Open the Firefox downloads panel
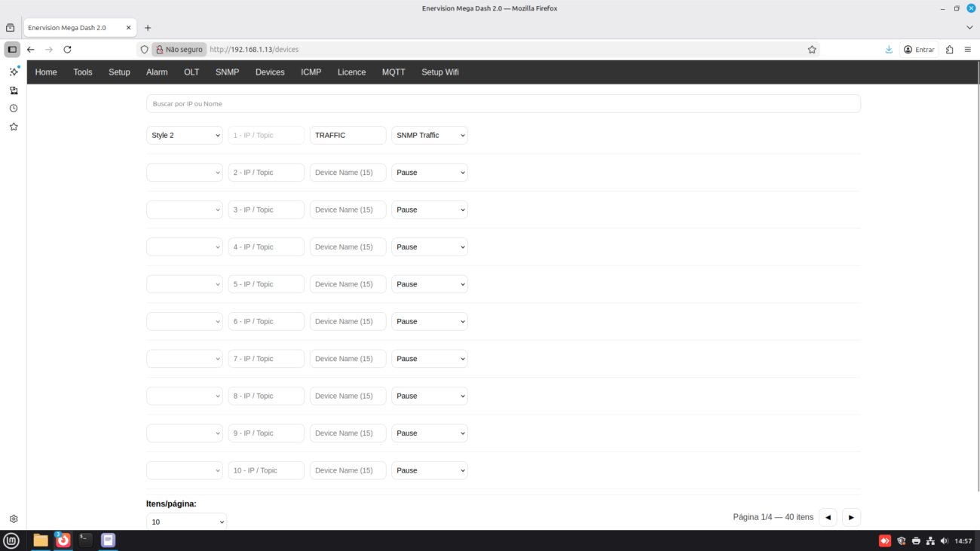The height and width of the screenshot is (551, 980). 889,50
